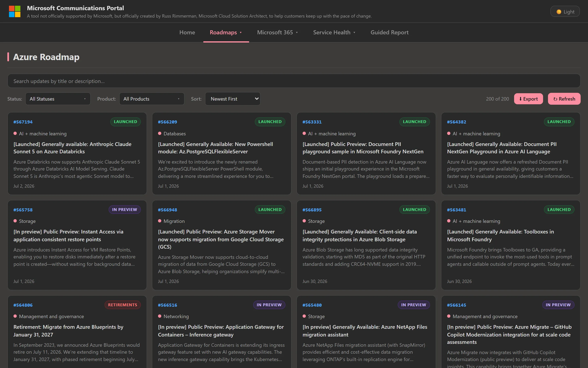Viewport: 588px width, 368px height.
Task: Open roadmap ID #564806 link
Action: click(23, 305)
